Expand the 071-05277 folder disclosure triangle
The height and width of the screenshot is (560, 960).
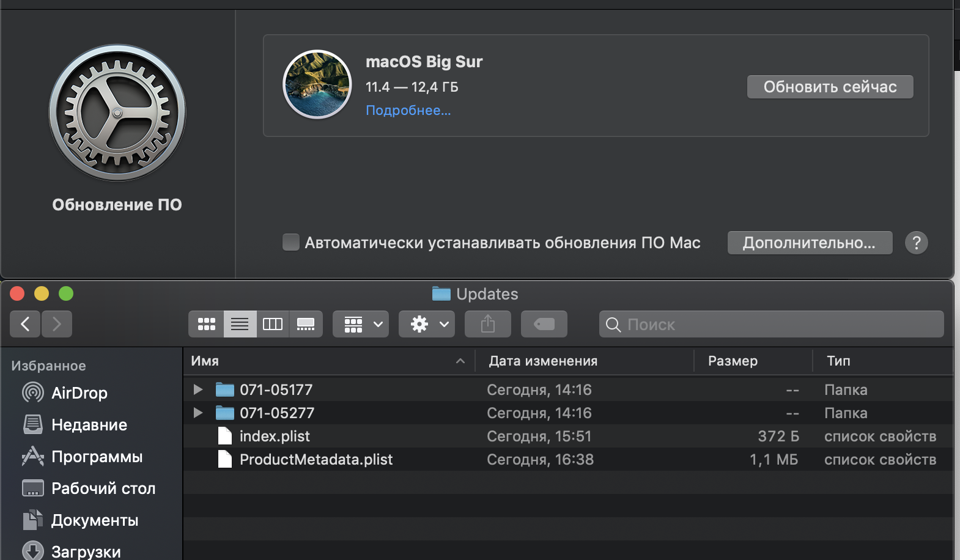pos(198,413)
